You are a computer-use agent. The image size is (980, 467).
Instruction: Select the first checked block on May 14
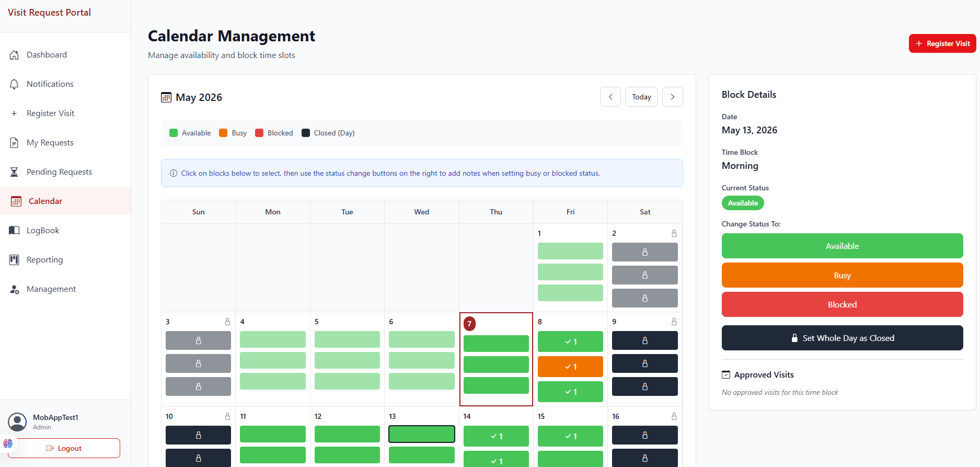click(496, 436)
